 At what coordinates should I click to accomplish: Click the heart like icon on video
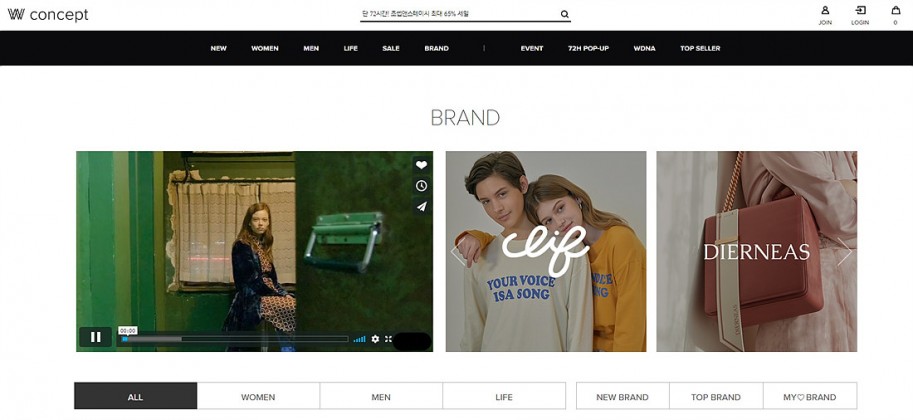click(x=422, y=165)
